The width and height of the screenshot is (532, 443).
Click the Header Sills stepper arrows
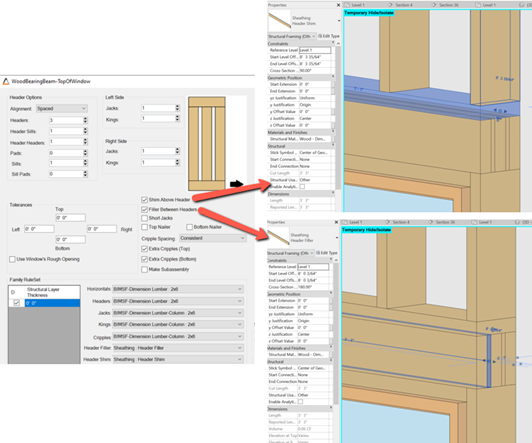pyautogui.click(x=85, y=131)
